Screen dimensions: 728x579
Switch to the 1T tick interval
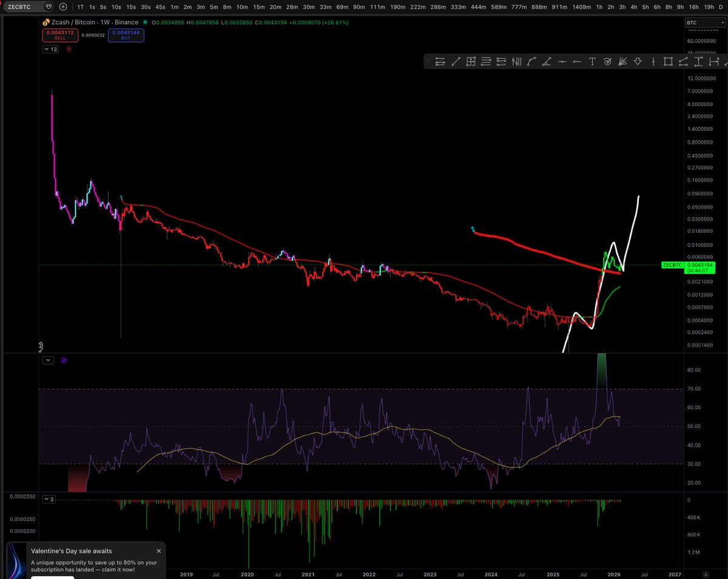pos(81,7)
